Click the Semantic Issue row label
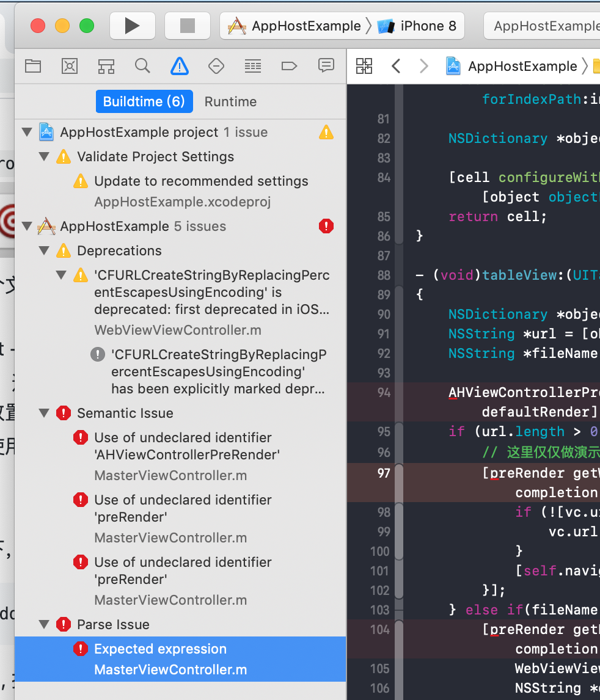This screenshot has height=700, width=600. click(x=125, y=414)
